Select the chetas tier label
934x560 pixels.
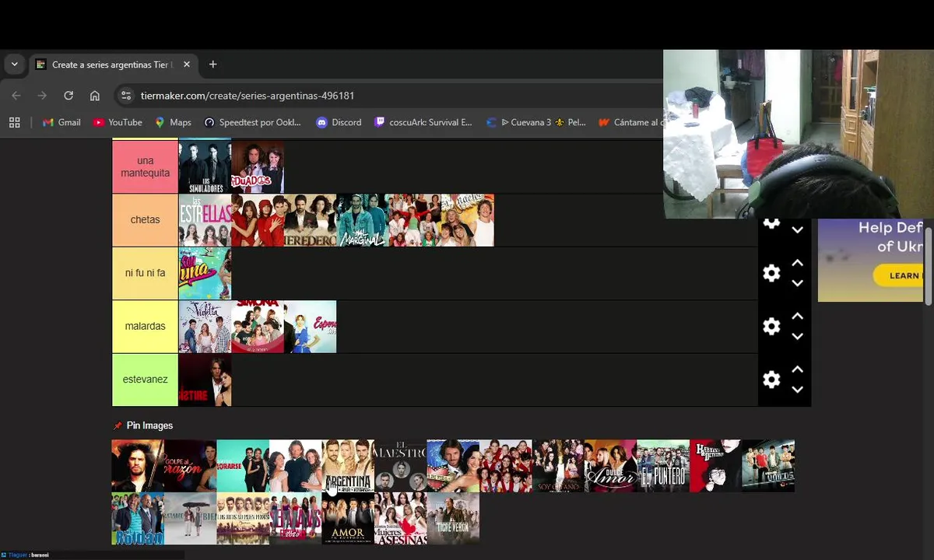tap(145, 220)
